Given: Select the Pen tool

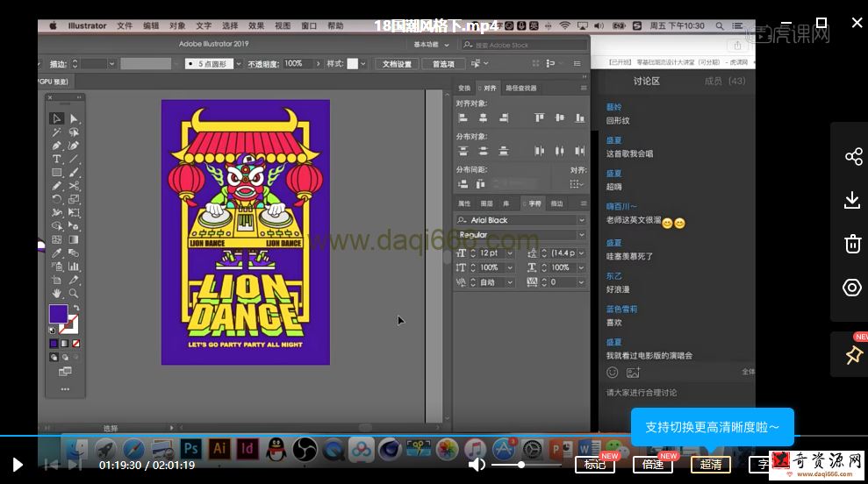Looking at the screenshot, I should 56,146.
